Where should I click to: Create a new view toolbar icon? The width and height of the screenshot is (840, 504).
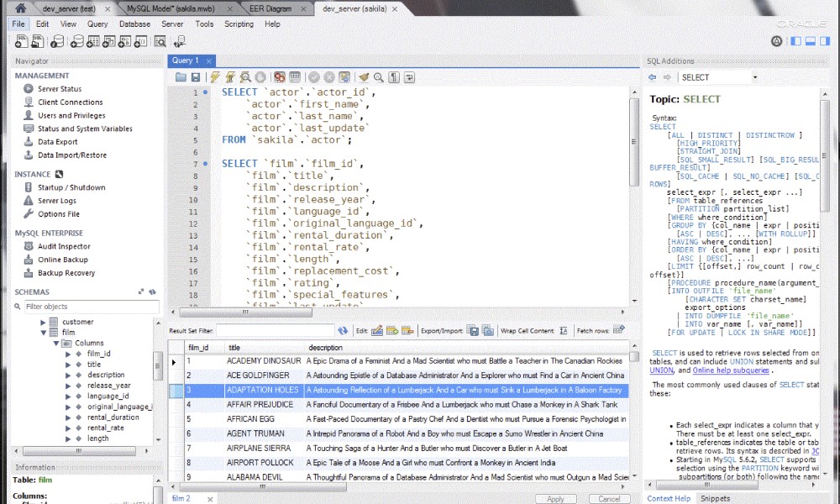[x=108, y=41]
